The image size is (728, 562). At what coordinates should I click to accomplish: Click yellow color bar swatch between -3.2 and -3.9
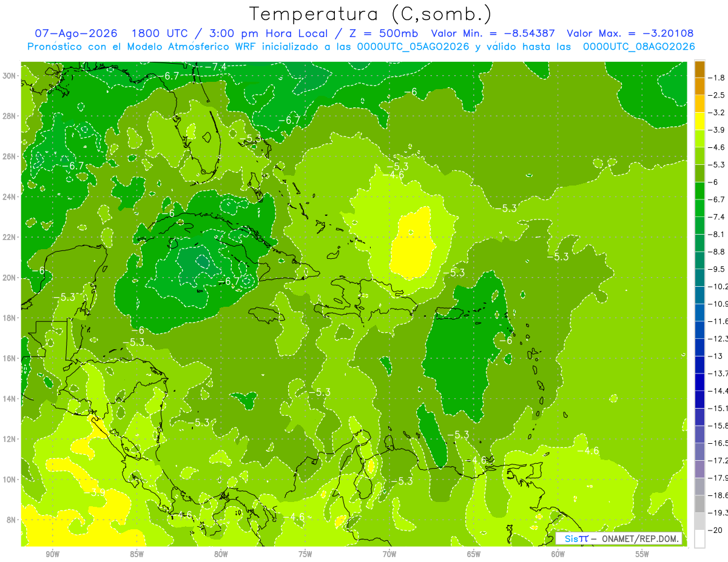[699, 121]
